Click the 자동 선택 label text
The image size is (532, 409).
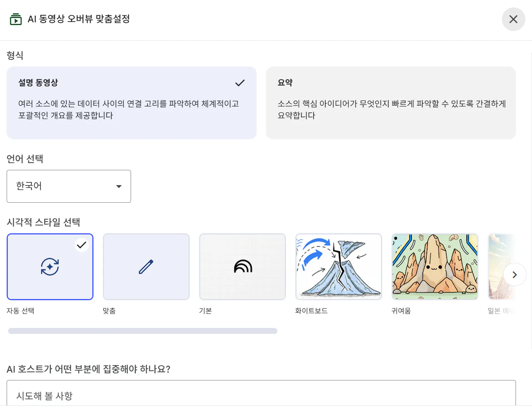[x=21, y=311]
